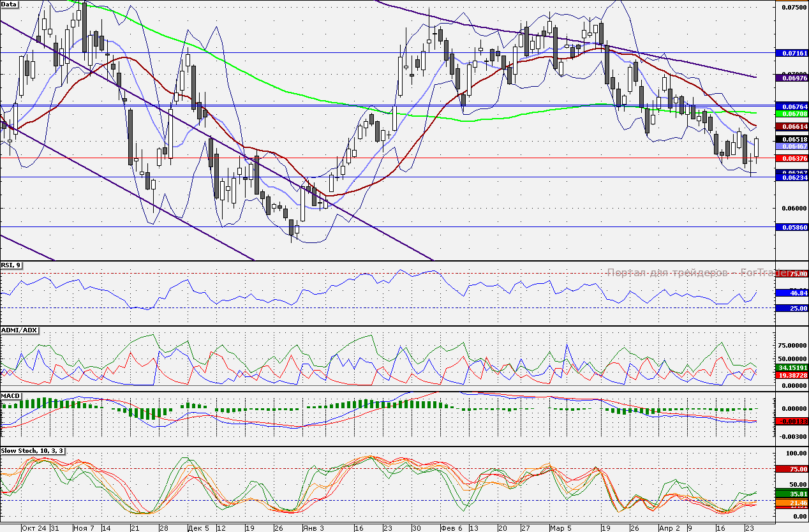Select the purple 0.06976 trendline price tag
The width and height of the screenshot is (809, 532).
[x=791, y=77]
